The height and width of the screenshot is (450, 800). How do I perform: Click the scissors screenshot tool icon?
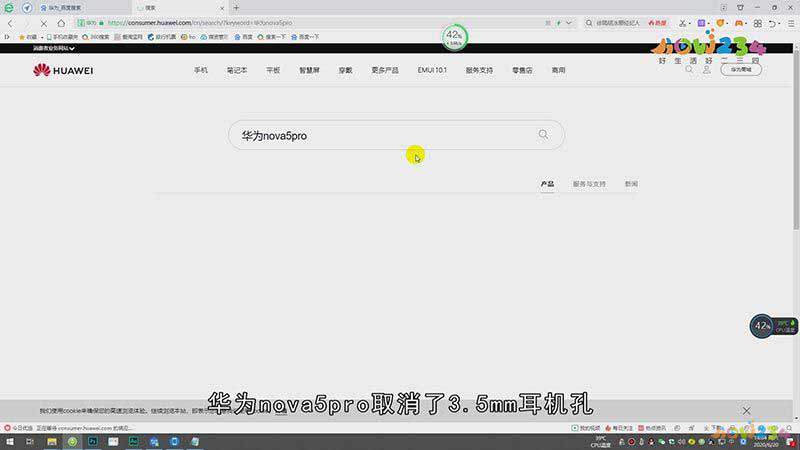click(x=682, y=23)
